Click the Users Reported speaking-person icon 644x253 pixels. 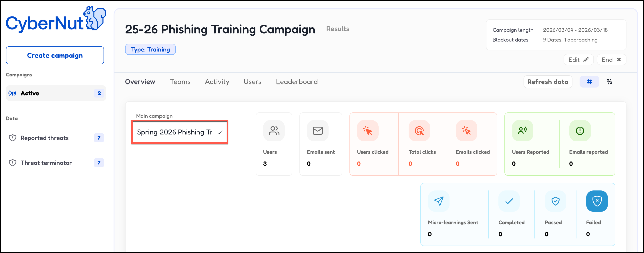522,131
